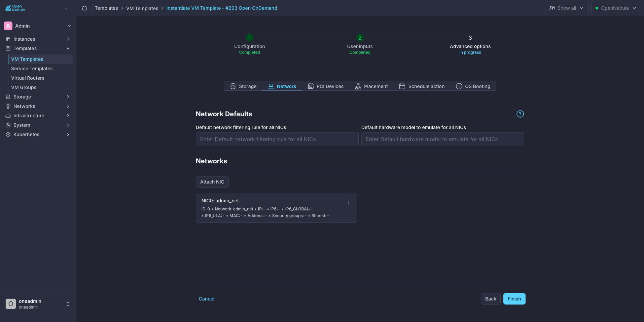Viewport: 644px width, 322px height.
Task: Click the Templates icon in sidebar
Action: pyautogui.click(x=8, y=48)
